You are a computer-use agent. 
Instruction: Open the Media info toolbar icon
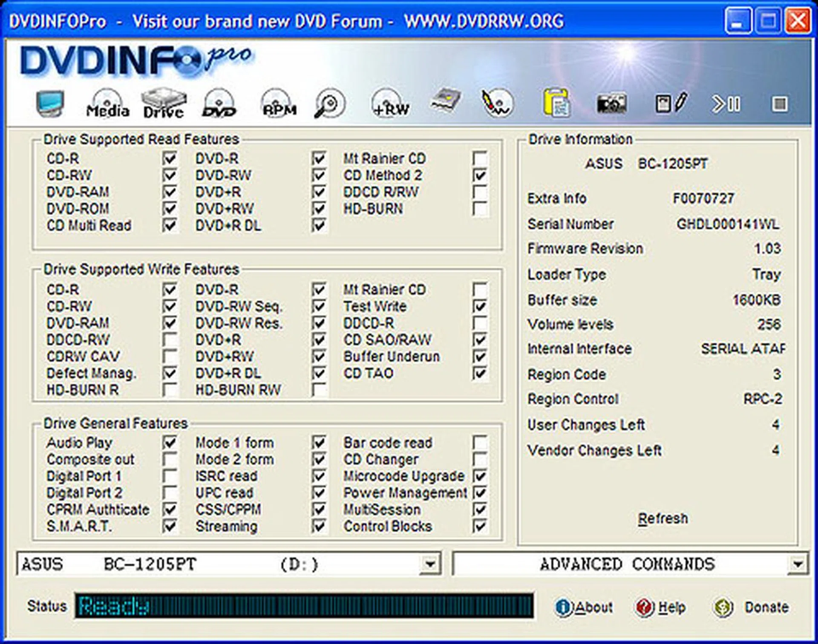tap(107, 103)
